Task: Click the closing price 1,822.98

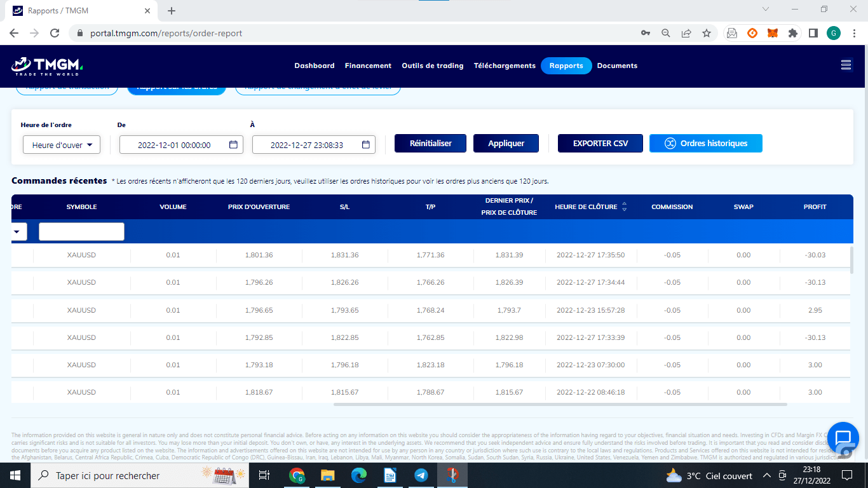Action: point(509,338)
